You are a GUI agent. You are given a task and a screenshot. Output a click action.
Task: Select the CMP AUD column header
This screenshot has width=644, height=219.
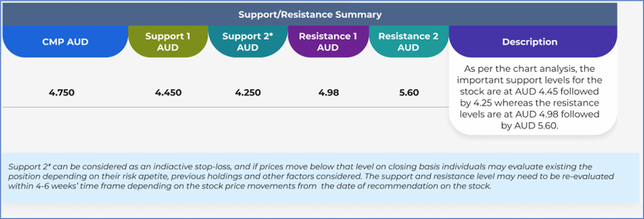pos(65,42)
